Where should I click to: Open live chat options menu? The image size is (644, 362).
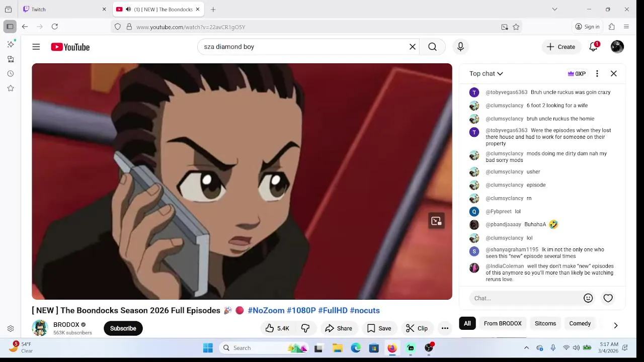point(597,73)
